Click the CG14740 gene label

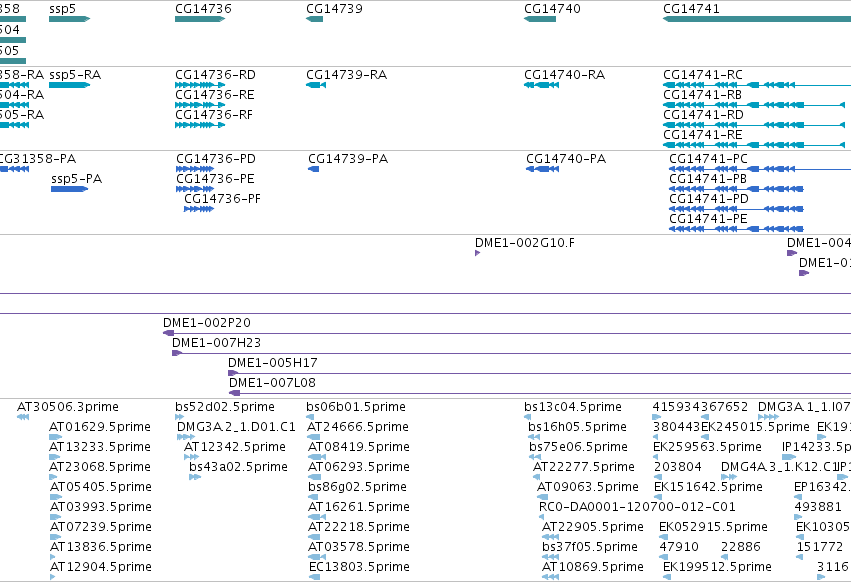(x=552, y=9)
